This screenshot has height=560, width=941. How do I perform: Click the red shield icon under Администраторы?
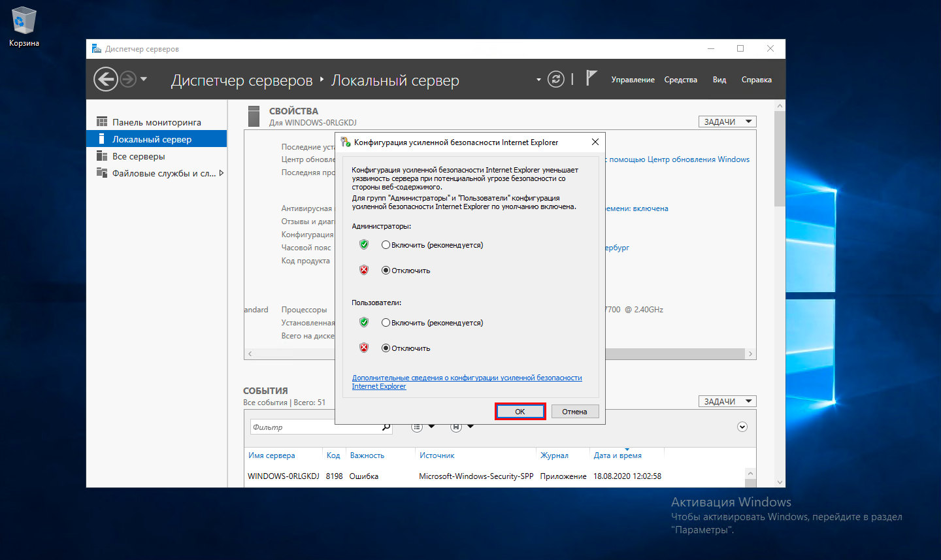tap(364, 270)
